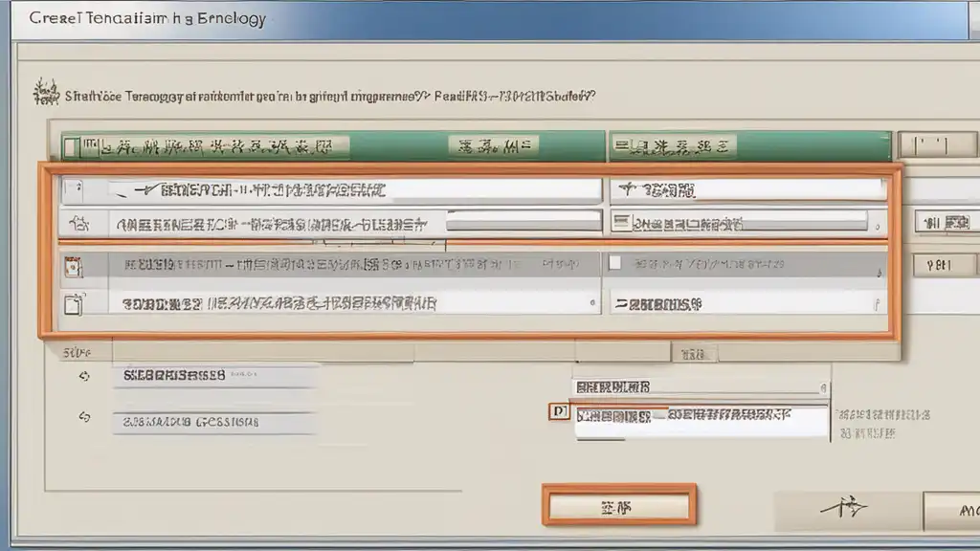Image resolution: width=980 pixels, height=551 pixels.
Task: Click the side button beside grey highlighted row
Action: click(x=943, y=266)
